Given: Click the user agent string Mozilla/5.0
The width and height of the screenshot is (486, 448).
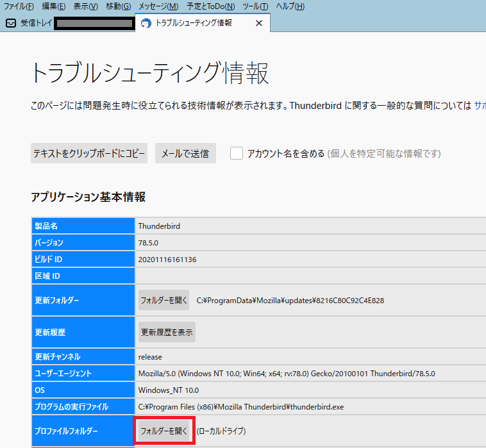Looking at the screenshot, I should 287,374.
